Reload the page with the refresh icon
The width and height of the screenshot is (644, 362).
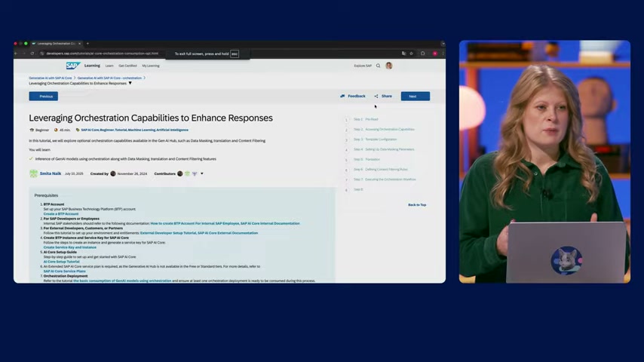[32, 54]
